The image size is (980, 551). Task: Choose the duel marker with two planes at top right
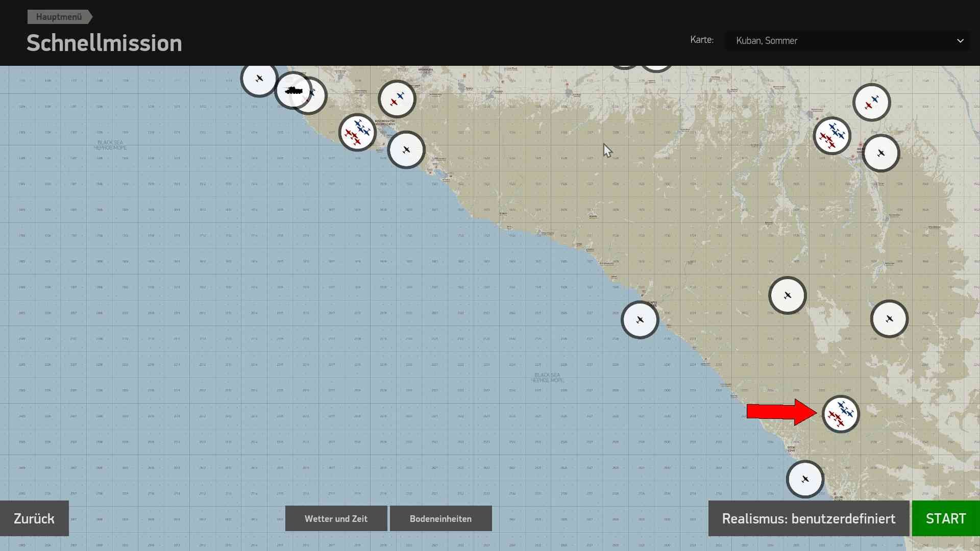tap(872, 103)
